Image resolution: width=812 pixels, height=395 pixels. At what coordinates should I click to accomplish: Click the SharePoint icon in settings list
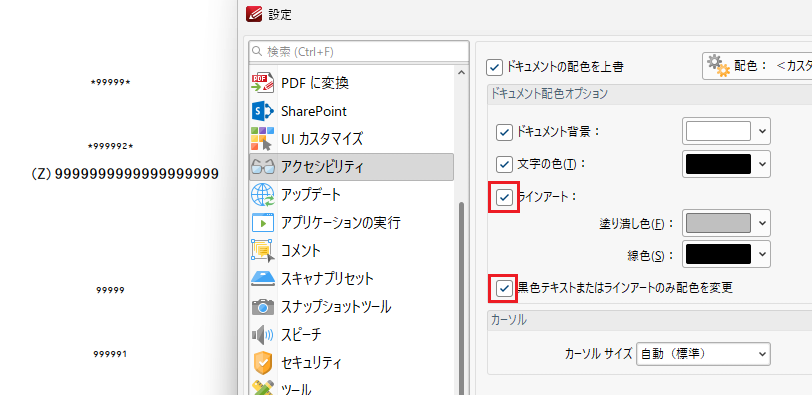[x=262, y=111]
